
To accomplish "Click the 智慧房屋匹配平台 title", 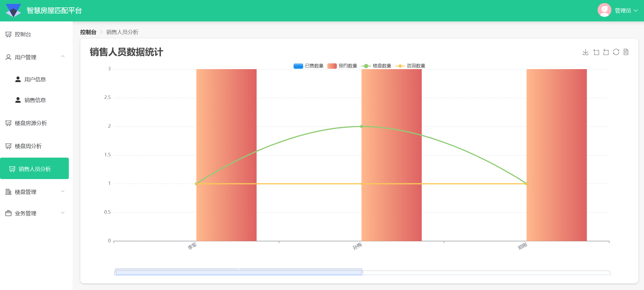I will (x=54, y=10).
